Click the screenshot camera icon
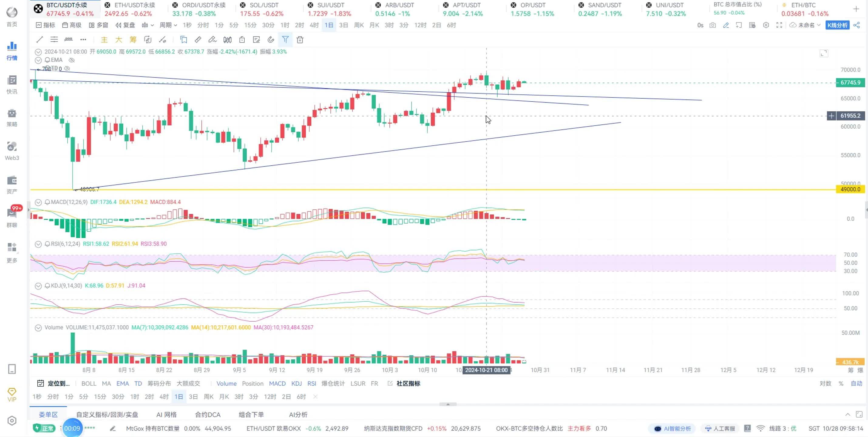 [x=713, y=25]
